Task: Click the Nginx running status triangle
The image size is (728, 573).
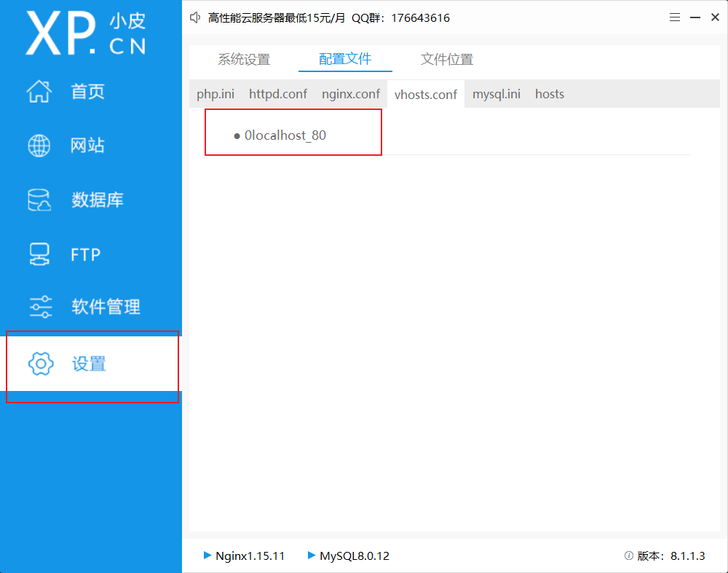Action: (x=207, y=555)
